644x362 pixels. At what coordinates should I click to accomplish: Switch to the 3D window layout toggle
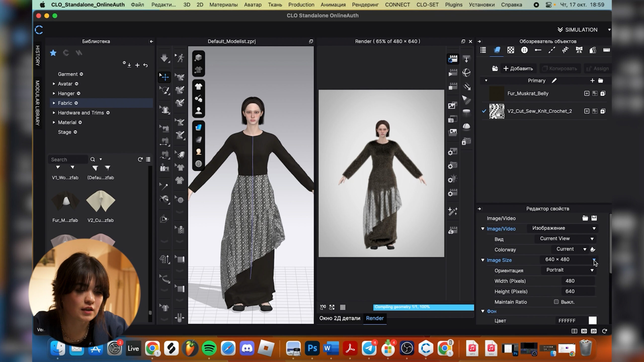coord(584,331)
